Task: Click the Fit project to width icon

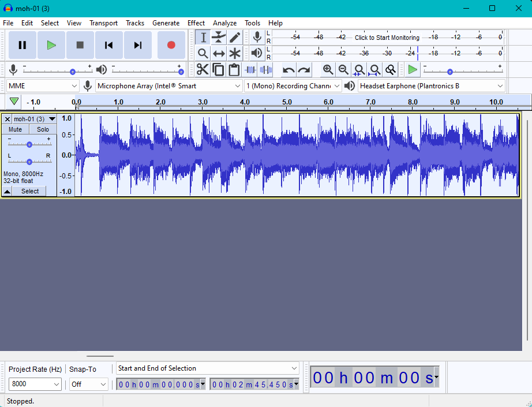Action: 374,70
